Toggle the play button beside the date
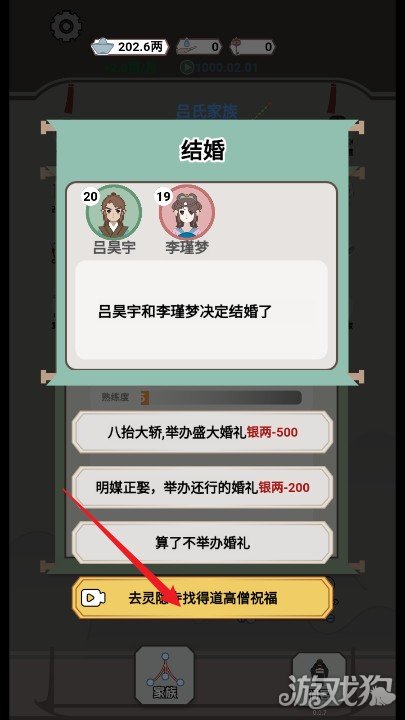The width and height of the screenshot is (405, 720). pos(187,68)
